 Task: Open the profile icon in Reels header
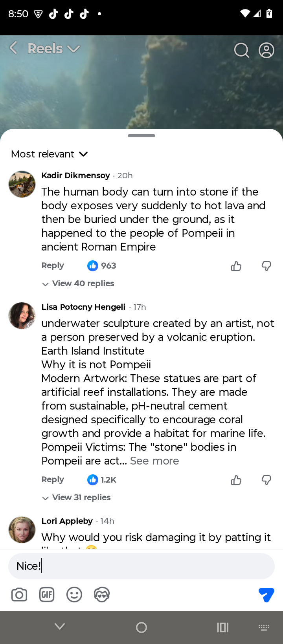[x=266, y=50]
